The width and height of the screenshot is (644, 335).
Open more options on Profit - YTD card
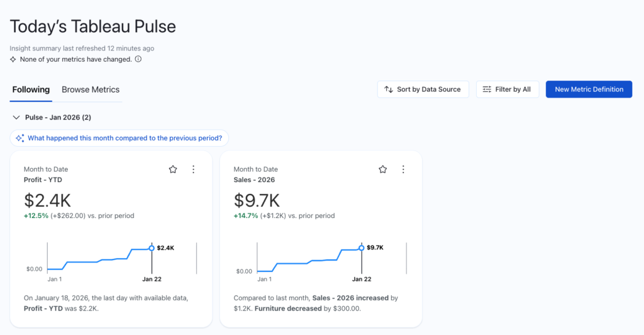[194, 169]
